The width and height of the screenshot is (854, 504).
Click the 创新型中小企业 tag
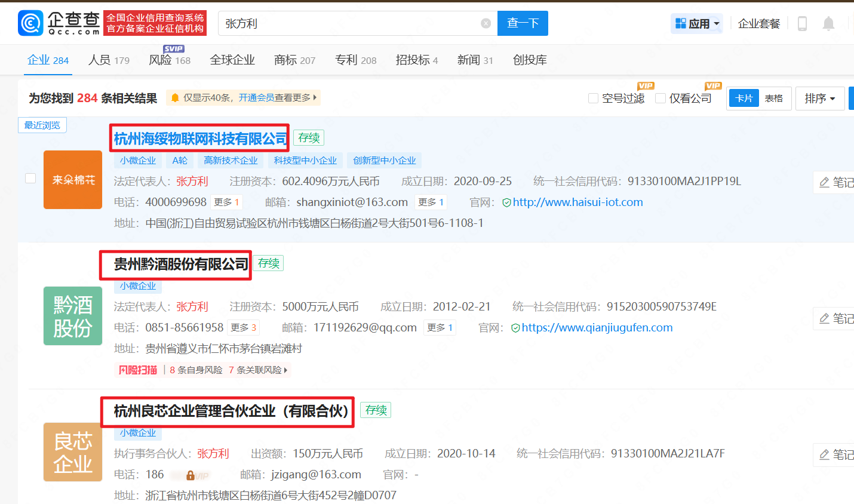(x=384, y=160)
